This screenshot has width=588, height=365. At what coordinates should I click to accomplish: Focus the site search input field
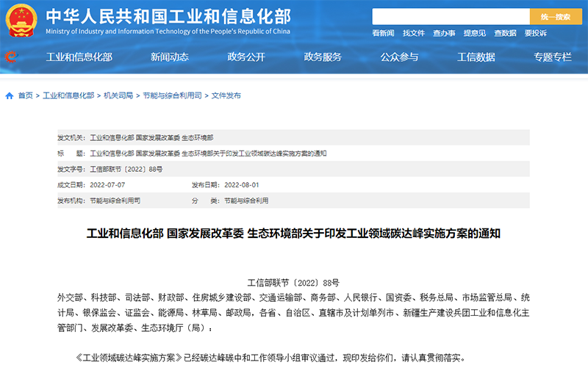click(x=451, y=17)
